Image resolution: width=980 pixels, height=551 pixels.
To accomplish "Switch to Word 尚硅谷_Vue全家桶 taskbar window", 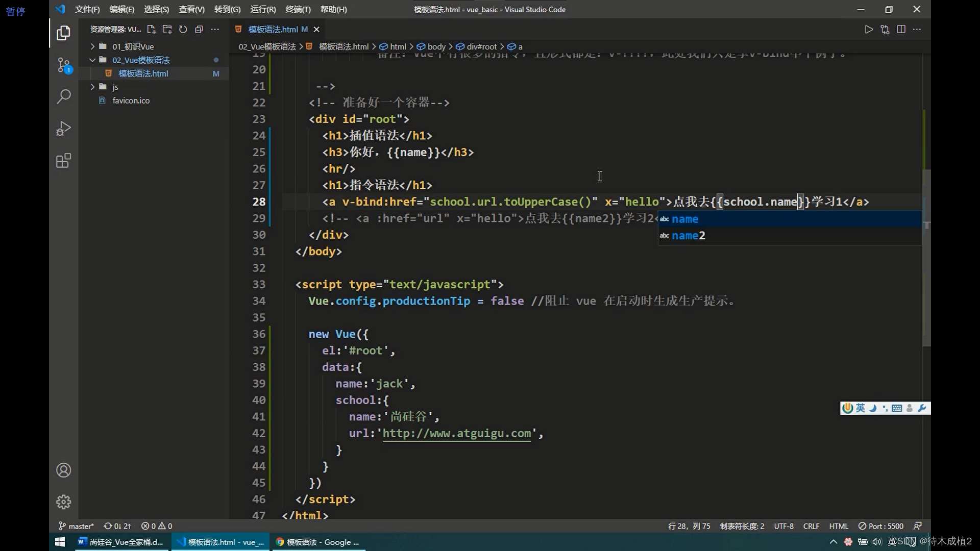I will 121,542.
